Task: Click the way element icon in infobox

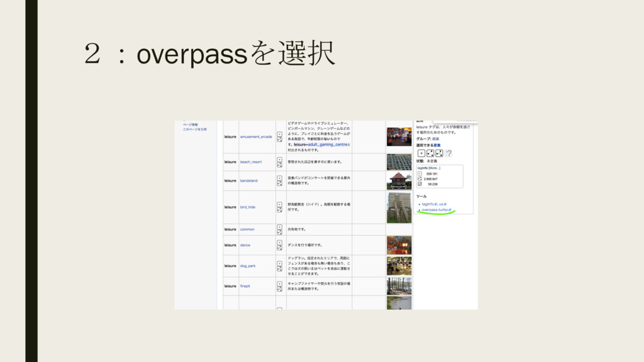Action: pyautogui.click(x=430, y=153)
